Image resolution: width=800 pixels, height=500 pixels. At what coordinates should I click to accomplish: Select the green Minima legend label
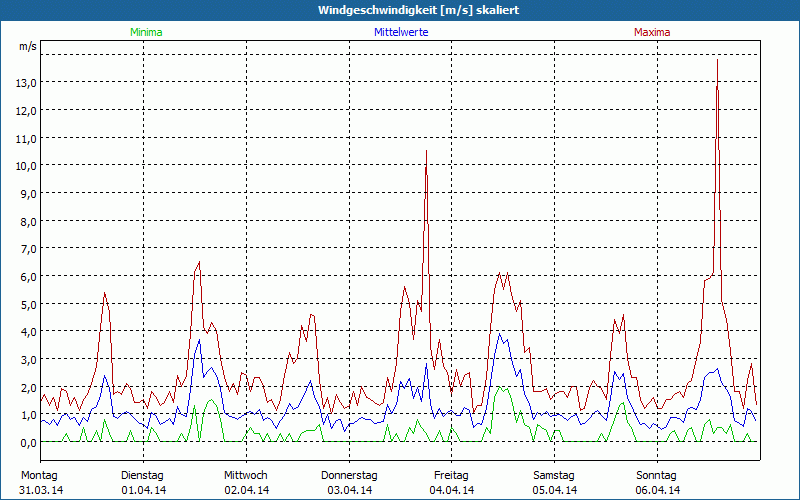146,32
